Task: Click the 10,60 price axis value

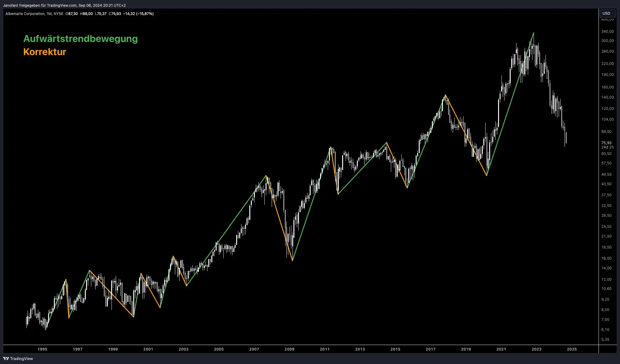Action: point(606,289)
